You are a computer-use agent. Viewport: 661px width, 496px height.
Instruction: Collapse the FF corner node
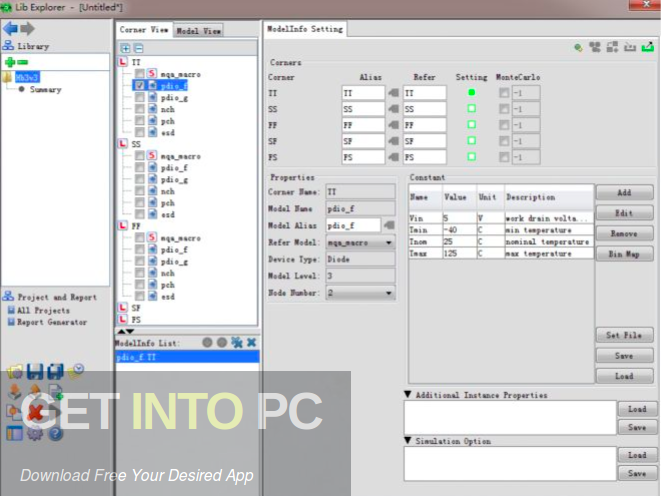(x=122, y=226)
